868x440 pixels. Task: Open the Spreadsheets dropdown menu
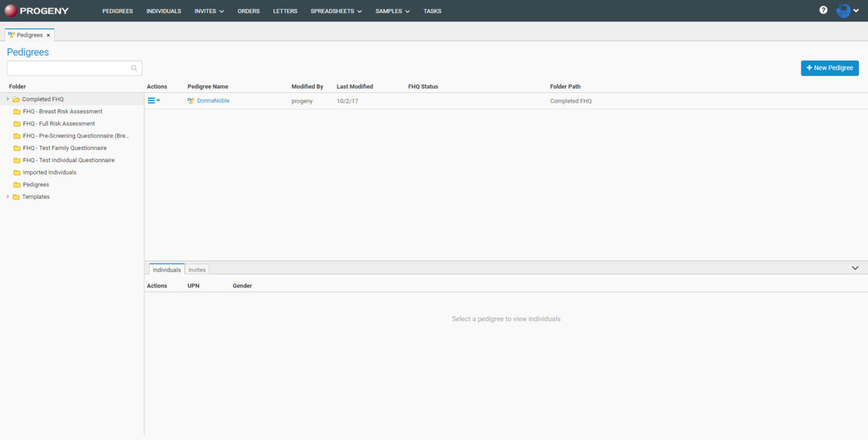[x=336, y=11]
